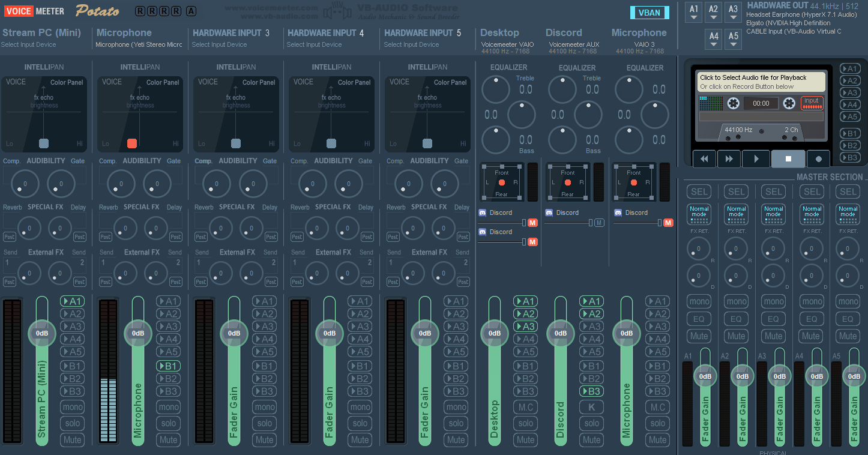Click the red input button on the cassette
This screenshot has height=455, width=868.
tap(812, 103)
